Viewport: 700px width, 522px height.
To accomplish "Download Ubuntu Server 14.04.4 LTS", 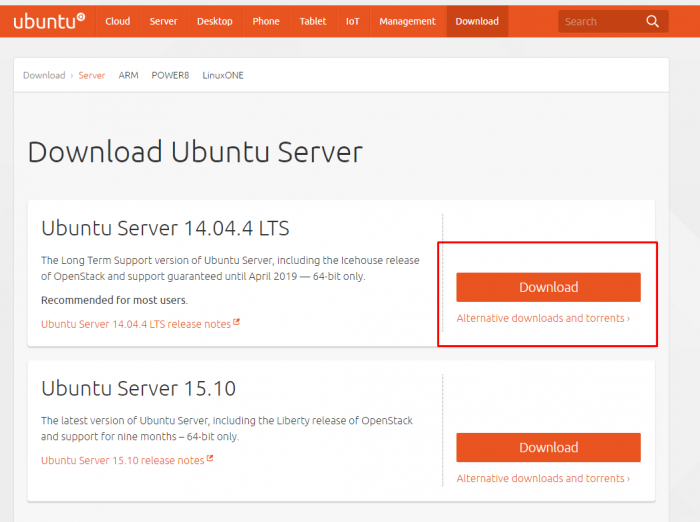I will coord(548,287).
